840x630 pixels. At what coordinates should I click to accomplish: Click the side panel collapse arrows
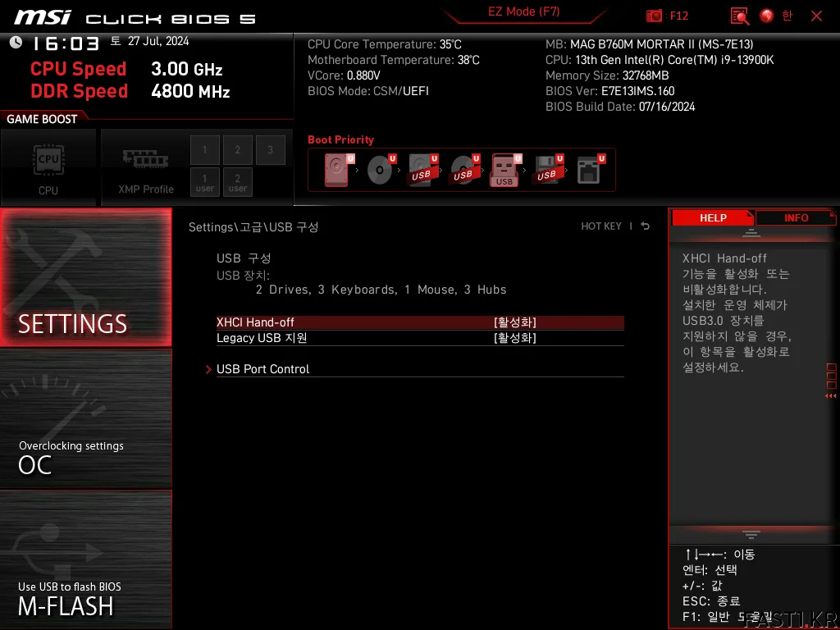click(x=831, y=396)
